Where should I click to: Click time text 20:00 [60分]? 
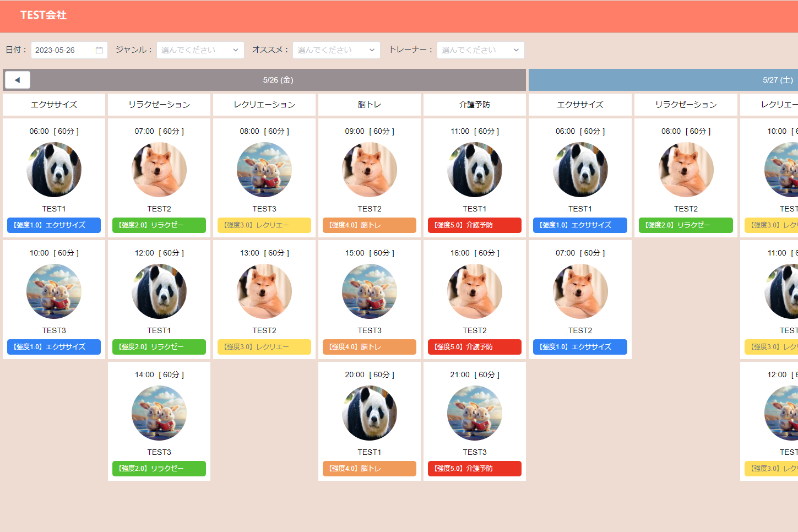point(370,375)
